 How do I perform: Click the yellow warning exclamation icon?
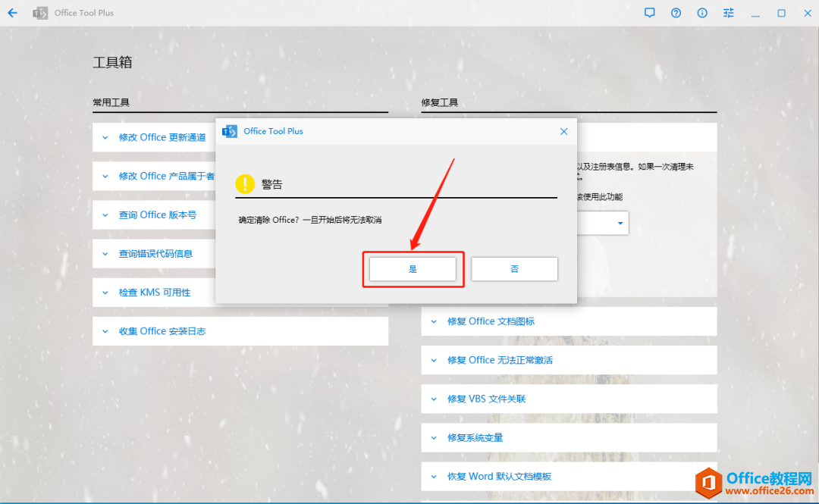[x=244, y=184]
